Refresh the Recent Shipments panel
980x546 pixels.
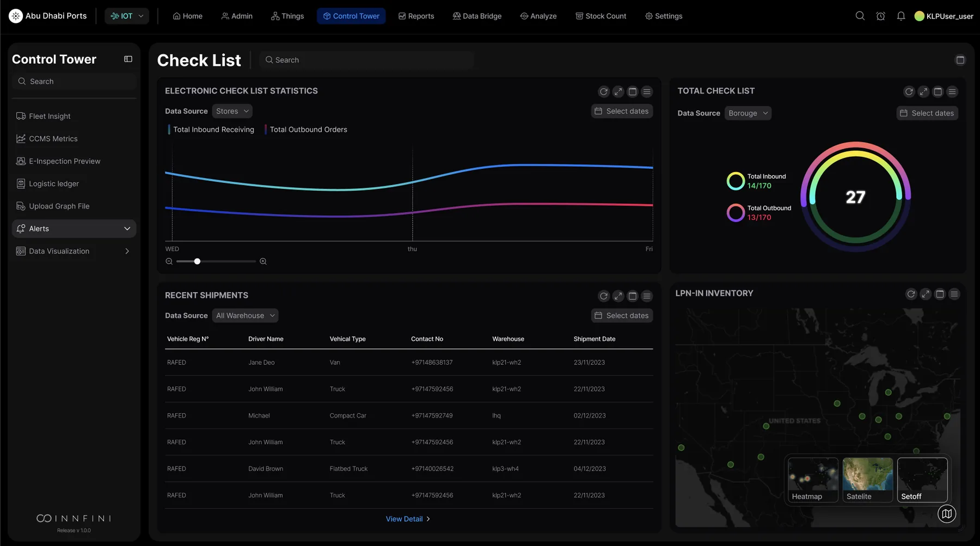tap(603, 296)
